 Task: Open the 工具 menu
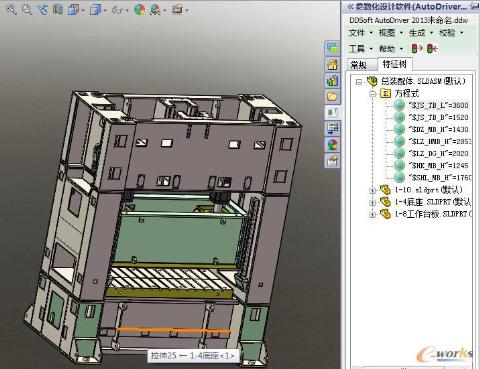click(360, 49)
